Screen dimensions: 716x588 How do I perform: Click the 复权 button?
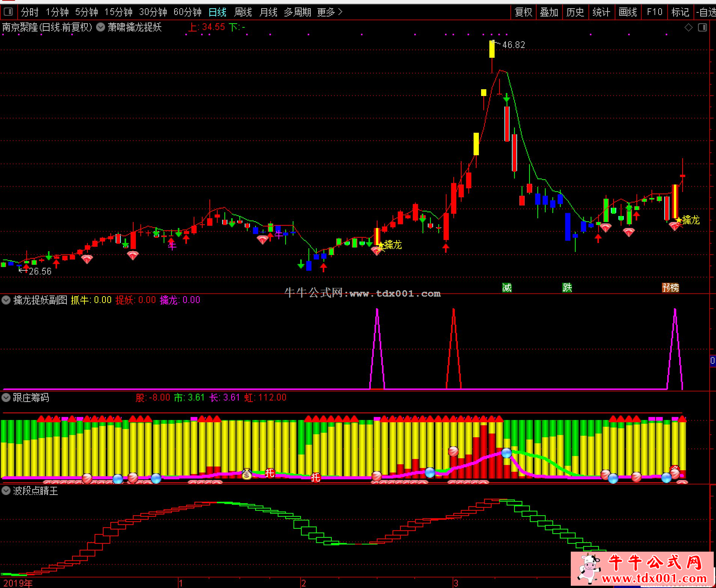tap(523, 12)
